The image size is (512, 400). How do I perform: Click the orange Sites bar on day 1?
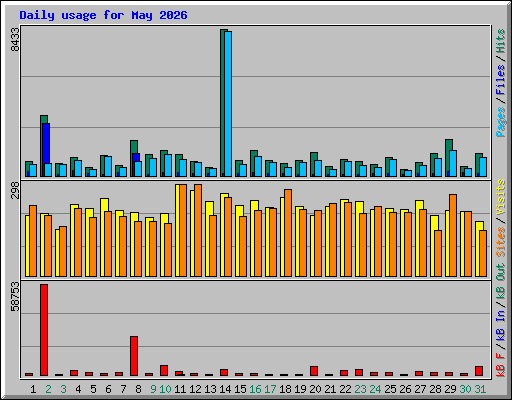[33, 241]
